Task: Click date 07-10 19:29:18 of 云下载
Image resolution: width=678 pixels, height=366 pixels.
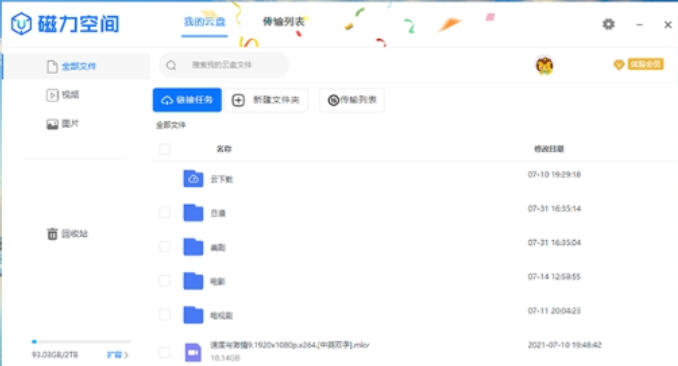Action: [x=554, y=174]
